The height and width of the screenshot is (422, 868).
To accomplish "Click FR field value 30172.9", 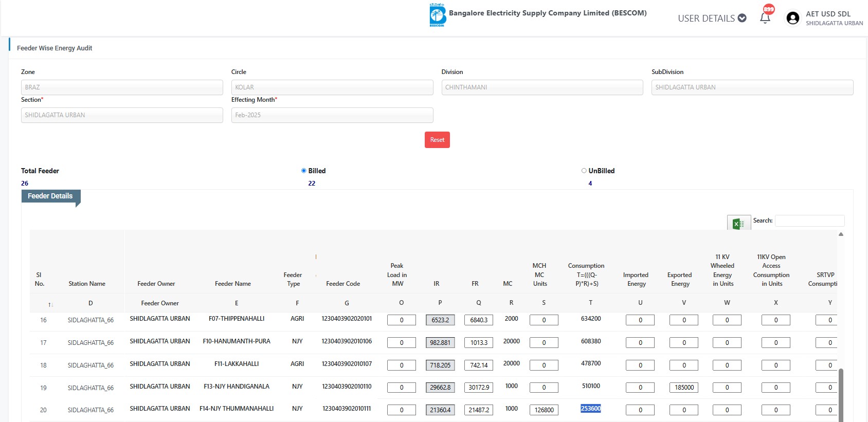I will tap(479, 388).
